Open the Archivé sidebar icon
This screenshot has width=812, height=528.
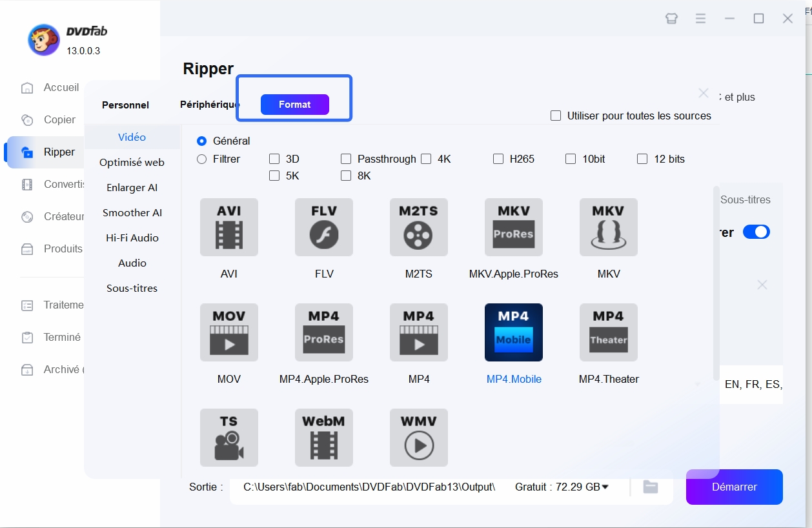(27, 370)
